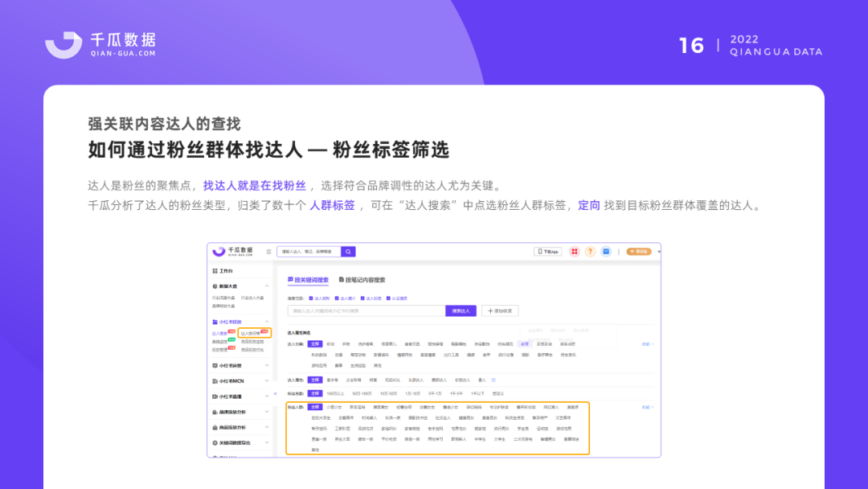Expand the 关键词数据导出 sidebar section
The height and width of the screenshot is (489, 868).
pyautogui.click(x=267, y=443)
